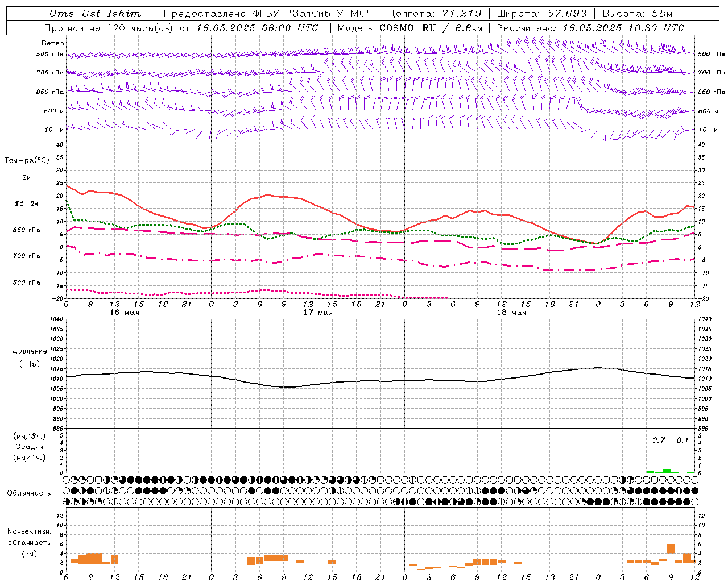This screenshot has width=728, height=582.
Task: Select the "Широта: 57.693" header field
Action: [x=541, y=14]
